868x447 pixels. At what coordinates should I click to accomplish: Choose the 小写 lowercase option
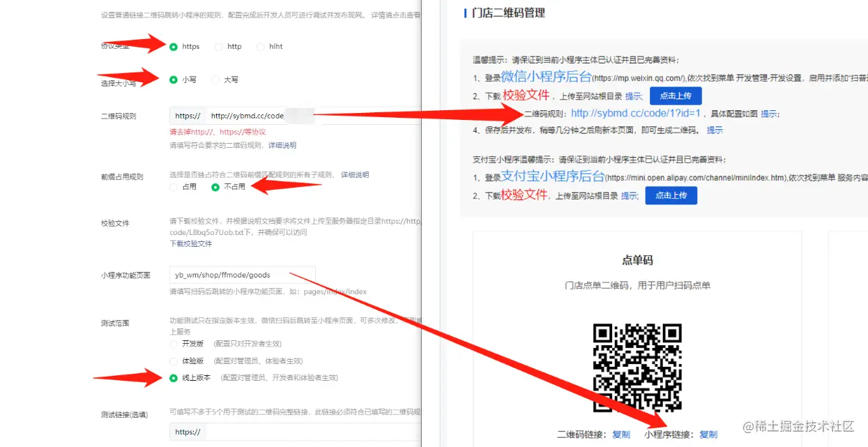(174, 80)
